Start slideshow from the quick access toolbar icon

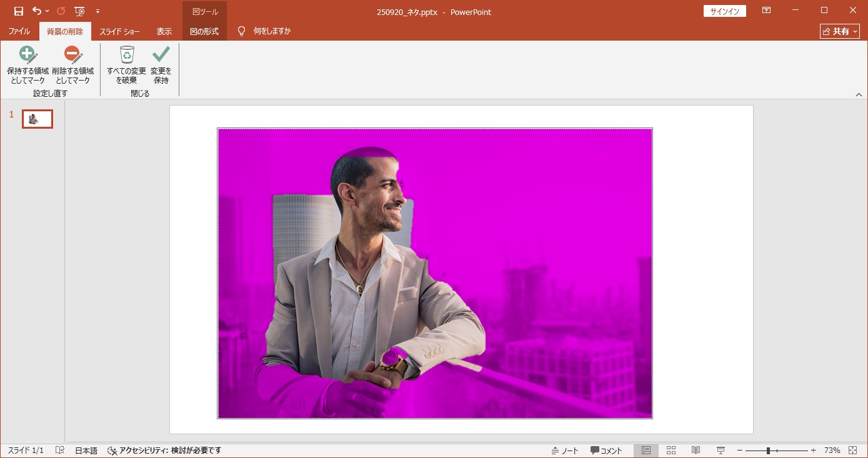[79, 11]
